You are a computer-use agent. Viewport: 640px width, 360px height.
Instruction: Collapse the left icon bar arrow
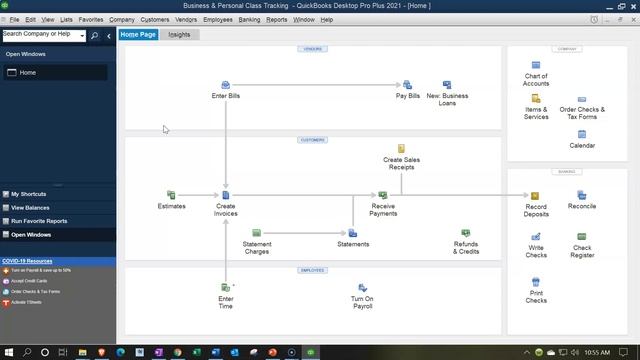pyautogui.click(x=109, y=36)
